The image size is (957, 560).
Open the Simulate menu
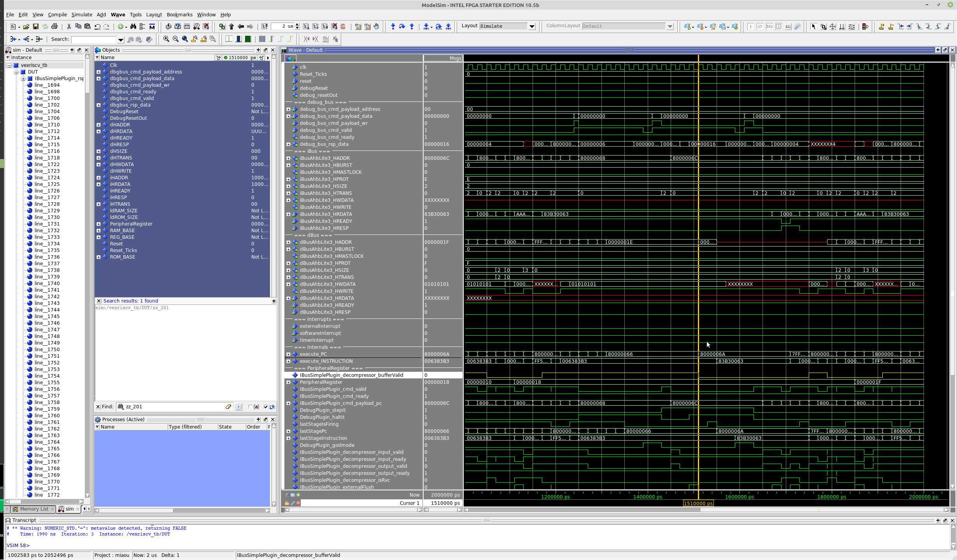click(x=82, y=14)
